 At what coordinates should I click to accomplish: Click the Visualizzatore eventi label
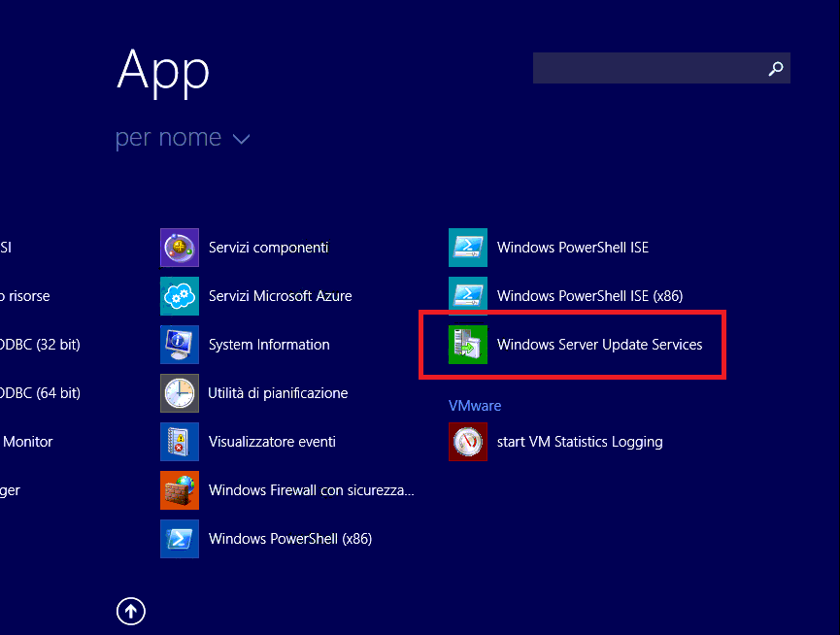[272, 442]
